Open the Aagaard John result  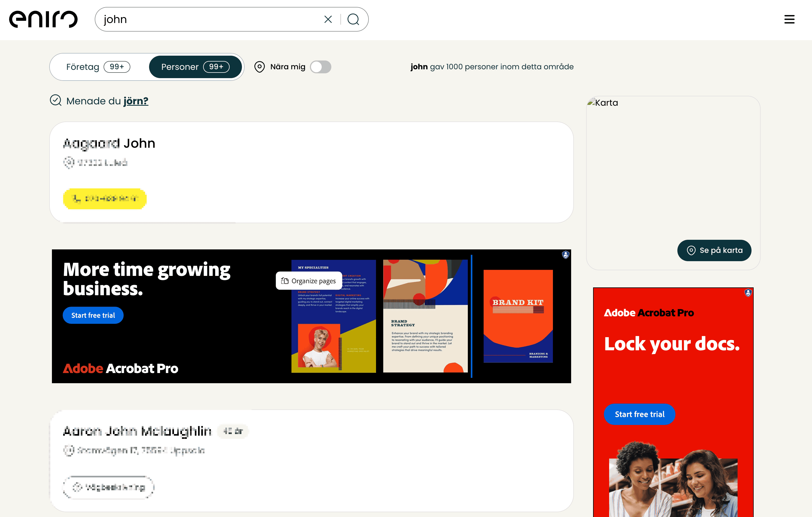[109, 143]
